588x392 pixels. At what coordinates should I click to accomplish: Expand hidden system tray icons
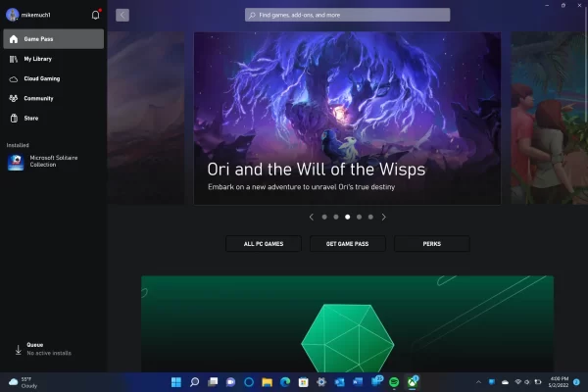pyautogui.click(x=478, y=382)
